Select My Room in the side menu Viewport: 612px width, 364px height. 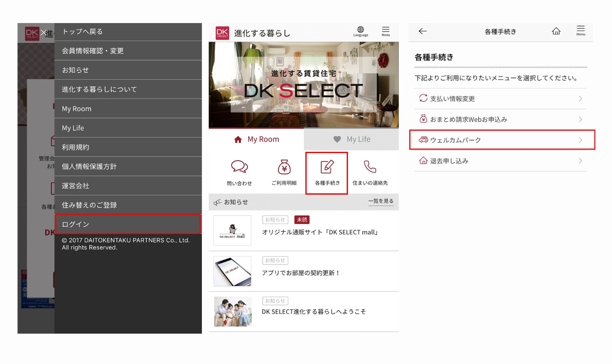tap(128, 109)
